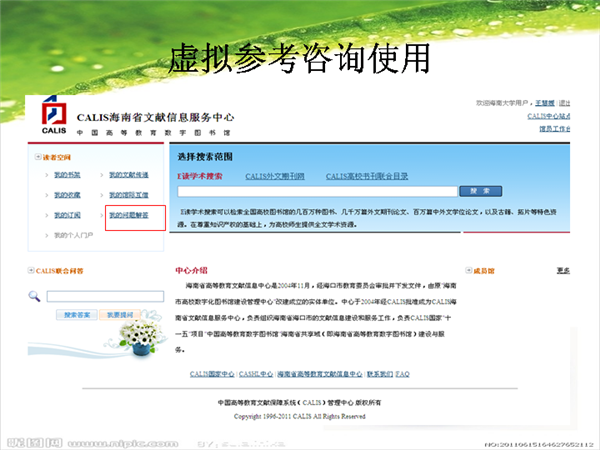
Task: Open 我的文献传递 link
Action: [x=129, y=175]
